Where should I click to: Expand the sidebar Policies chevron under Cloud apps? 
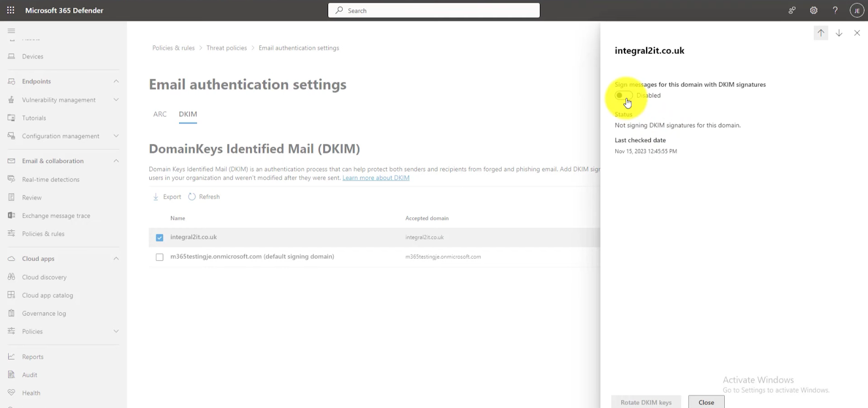(116, 331)
